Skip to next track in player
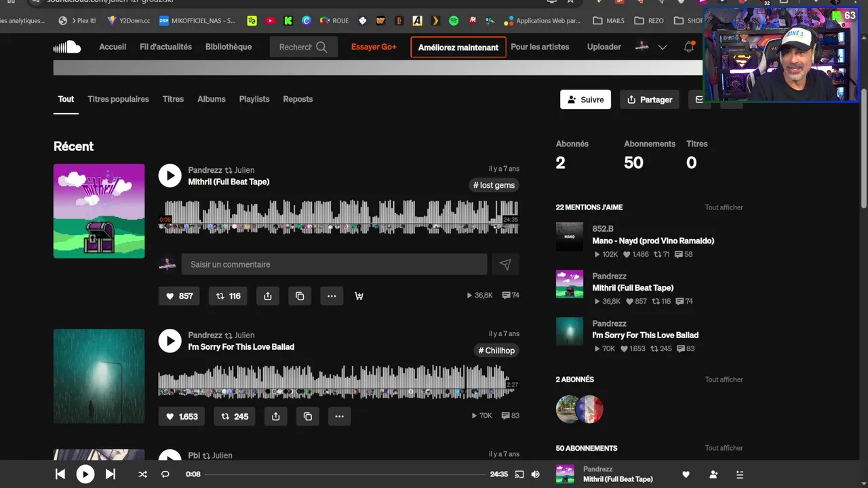 111,474
